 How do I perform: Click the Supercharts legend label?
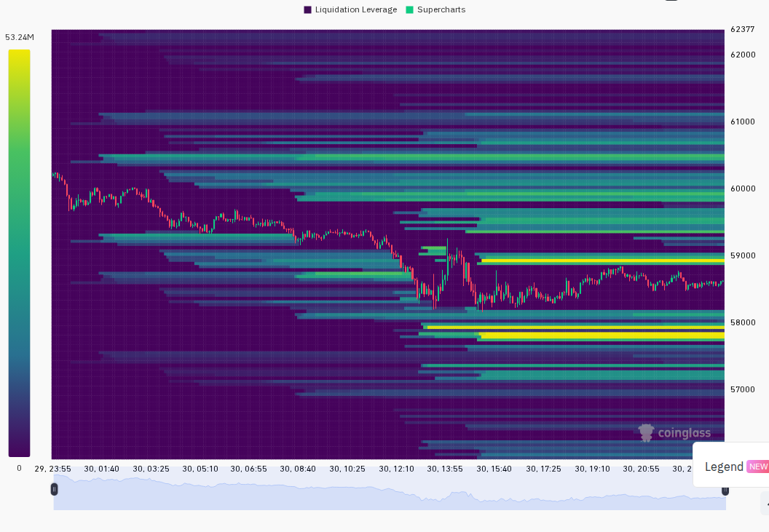[x=441, y=9]
